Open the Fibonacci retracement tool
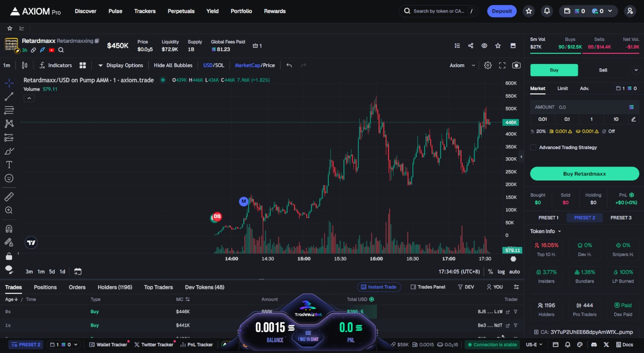Screen dimensions: 644x353 point(9,110)
